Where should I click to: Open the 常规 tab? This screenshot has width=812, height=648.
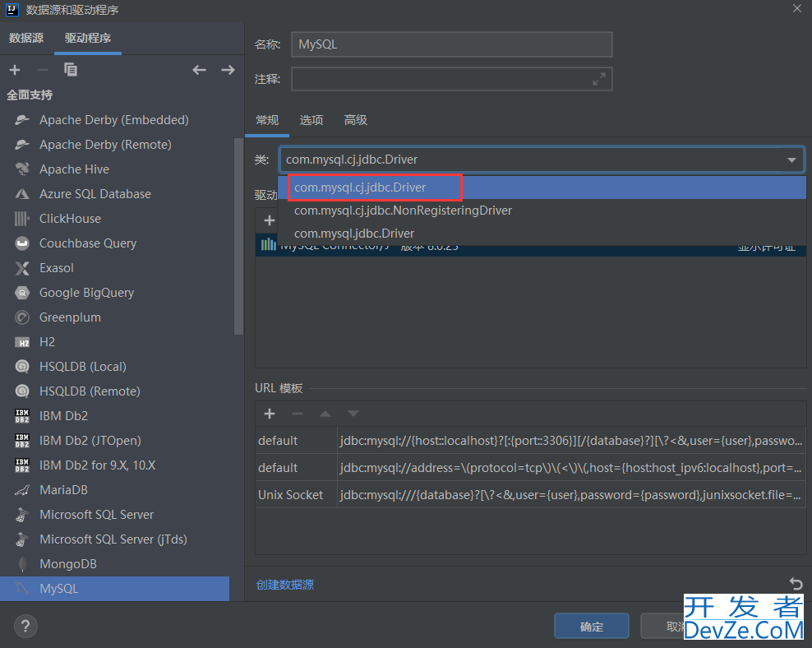click(267, 121)
